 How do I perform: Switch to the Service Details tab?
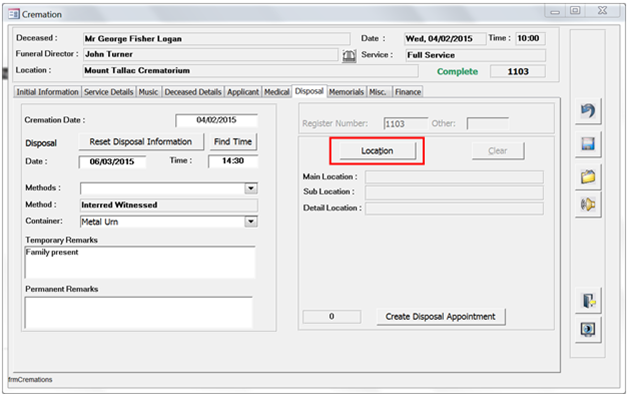[x=109, y=92]
